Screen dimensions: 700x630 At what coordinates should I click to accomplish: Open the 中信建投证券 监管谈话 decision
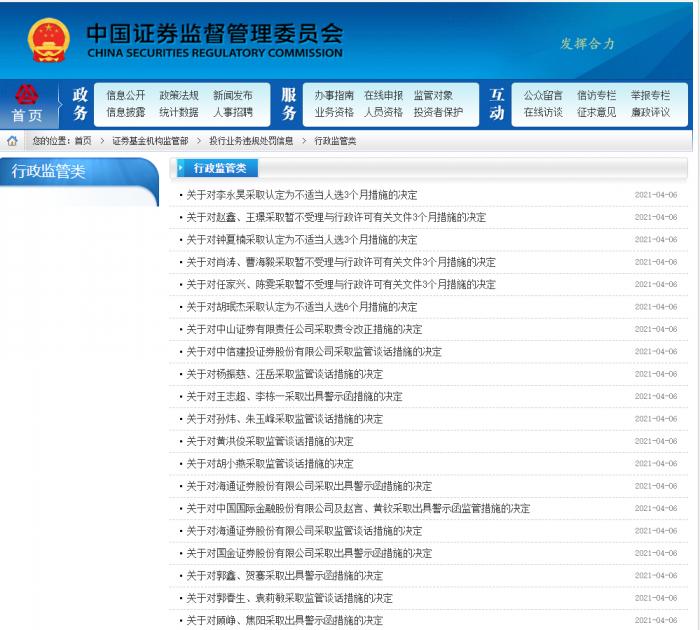pyautogui.click(x=314, y=352)
